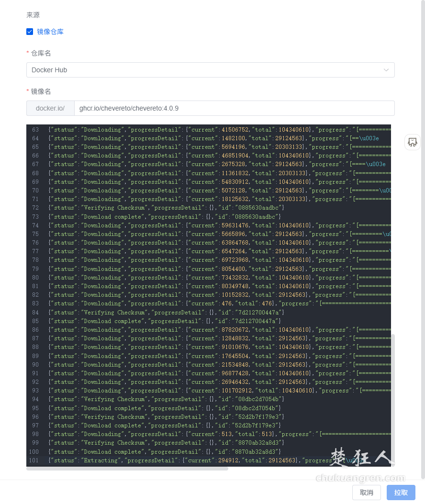Click Download complete line for id 08dbc2d7054b
The width and height of the screenshot is (425, 504).
tap(165, 408)
